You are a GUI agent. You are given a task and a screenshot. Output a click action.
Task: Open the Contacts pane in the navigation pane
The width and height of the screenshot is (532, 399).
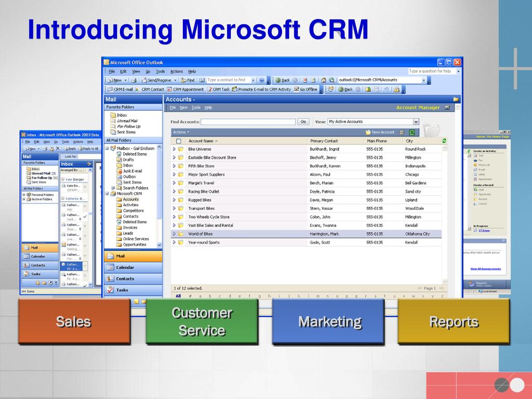coord(133,278)
